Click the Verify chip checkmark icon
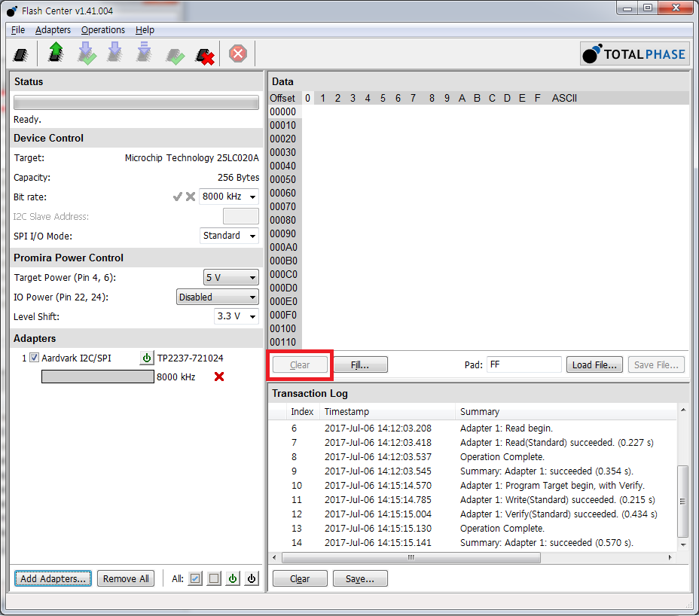The height and width of the screenshot is (616, 699). 176,56
